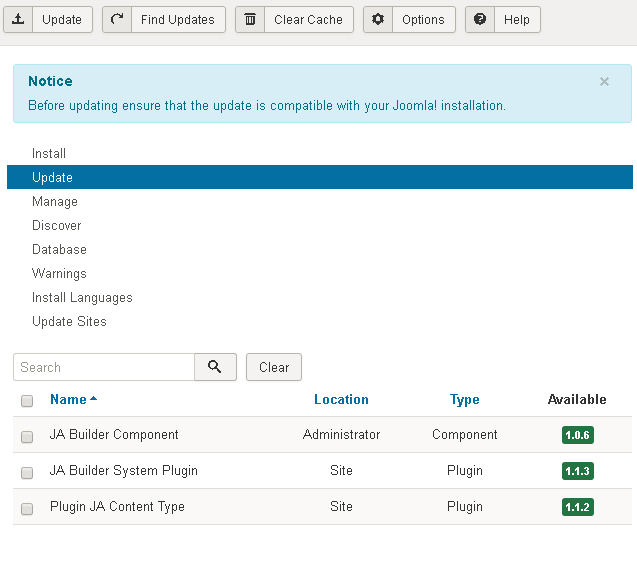Check the JA Builder Component checkbox
This screenshot has width=637, height=561.
point(27,436)
